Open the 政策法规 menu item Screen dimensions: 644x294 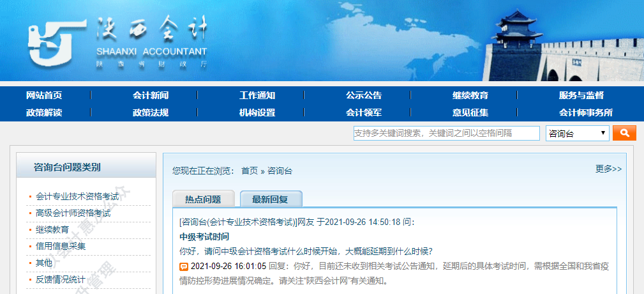click(x=151, y=112)
